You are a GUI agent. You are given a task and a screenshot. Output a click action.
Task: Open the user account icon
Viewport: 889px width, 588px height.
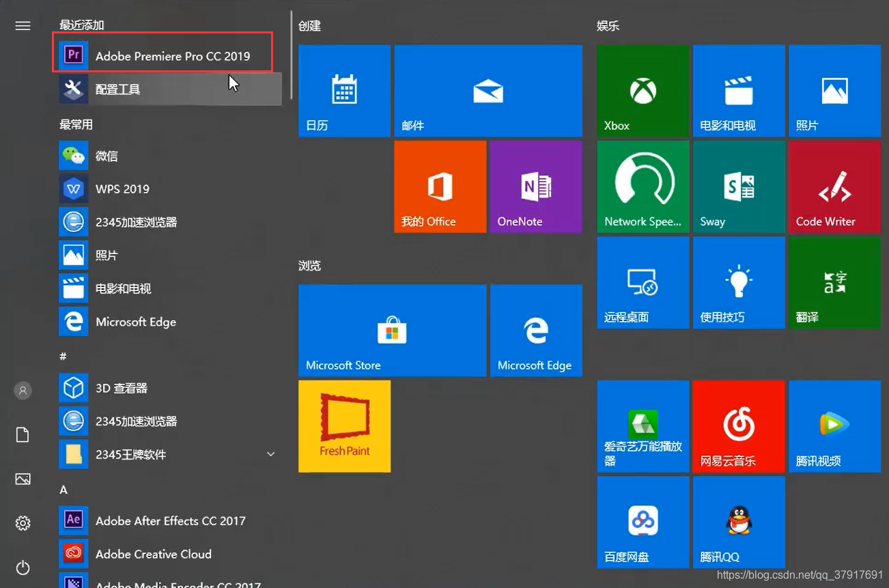click(23, 391)
